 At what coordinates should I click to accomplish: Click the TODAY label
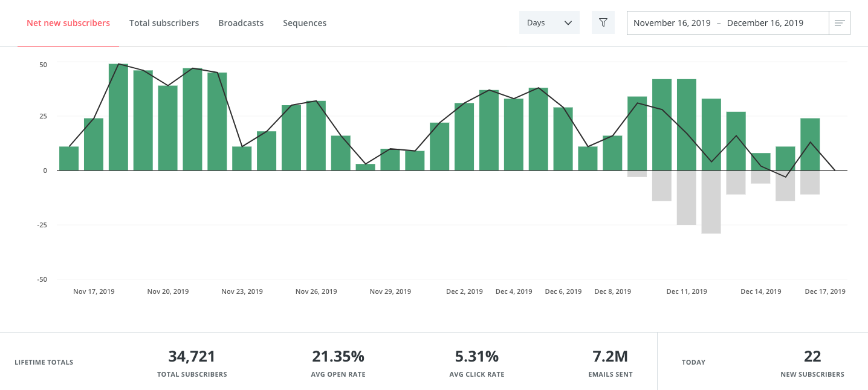(x=693, y=363)
